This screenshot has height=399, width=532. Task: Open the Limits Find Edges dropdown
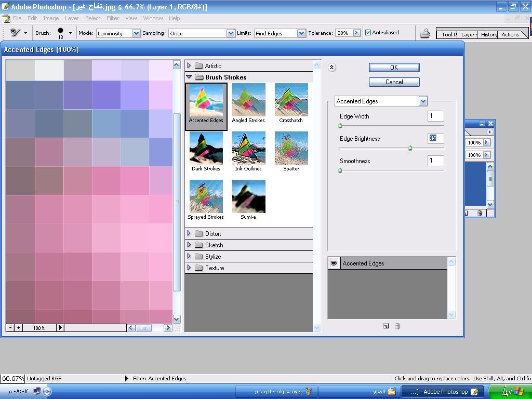(x=301, y=33)
